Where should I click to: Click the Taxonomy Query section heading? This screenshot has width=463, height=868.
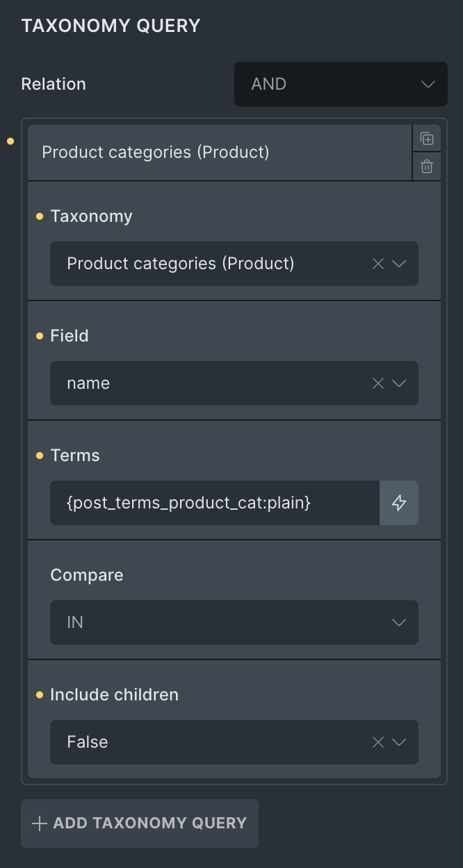pyautogui.click(x=111, y=26)
